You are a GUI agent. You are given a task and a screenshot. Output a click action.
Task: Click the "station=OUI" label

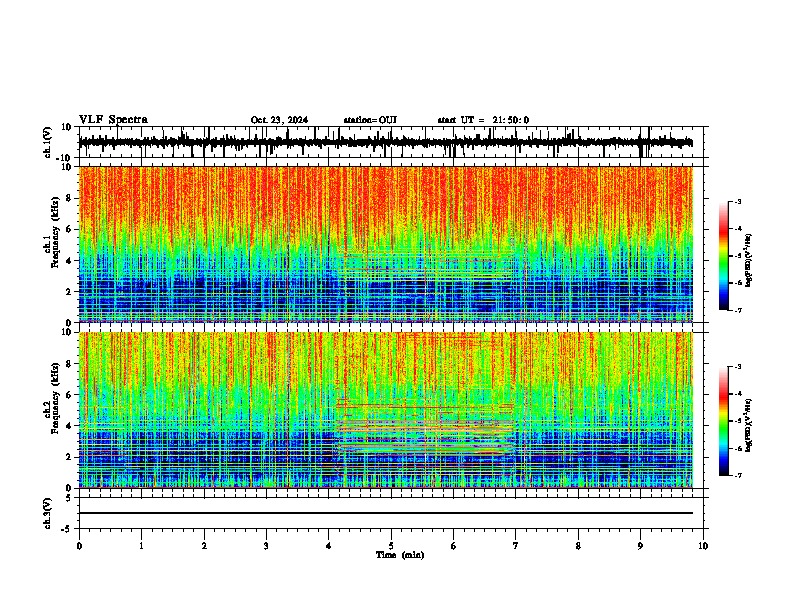click(370, 120)
